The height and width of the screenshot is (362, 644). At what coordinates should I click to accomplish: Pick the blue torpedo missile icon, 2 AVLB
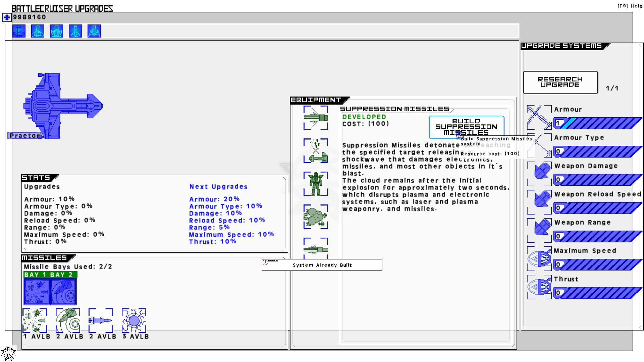click(x=101, y=321)
